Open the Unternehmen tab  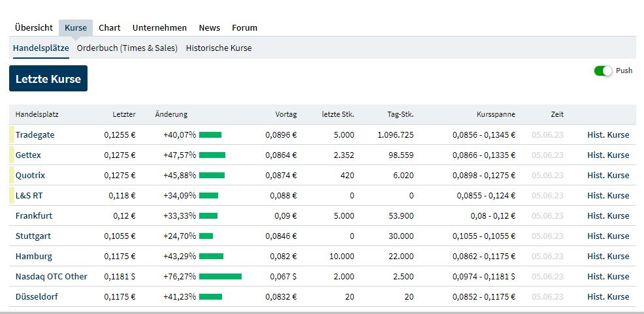(159, 27)
